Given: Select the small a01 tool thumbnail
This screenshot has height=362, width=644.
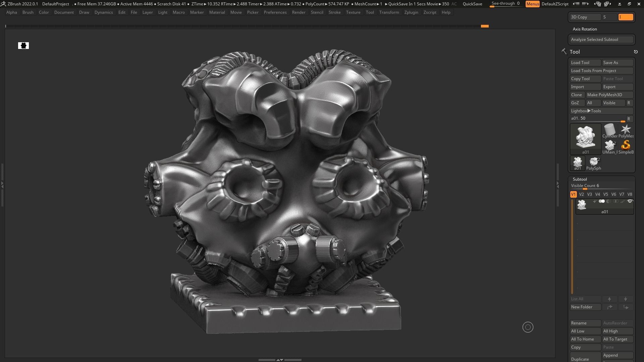Looking at the screenshot, I should point(577,163).
